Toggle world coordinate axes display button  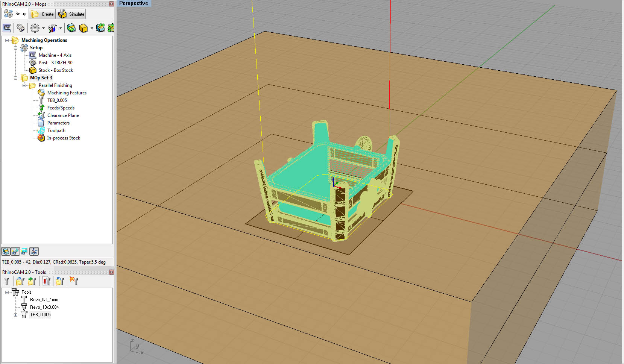tap(34, 251)
